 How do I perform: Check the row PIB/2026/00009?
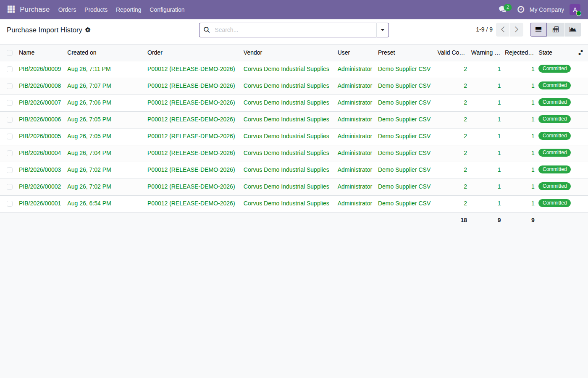pyautogui.click(x=10, y=69)
